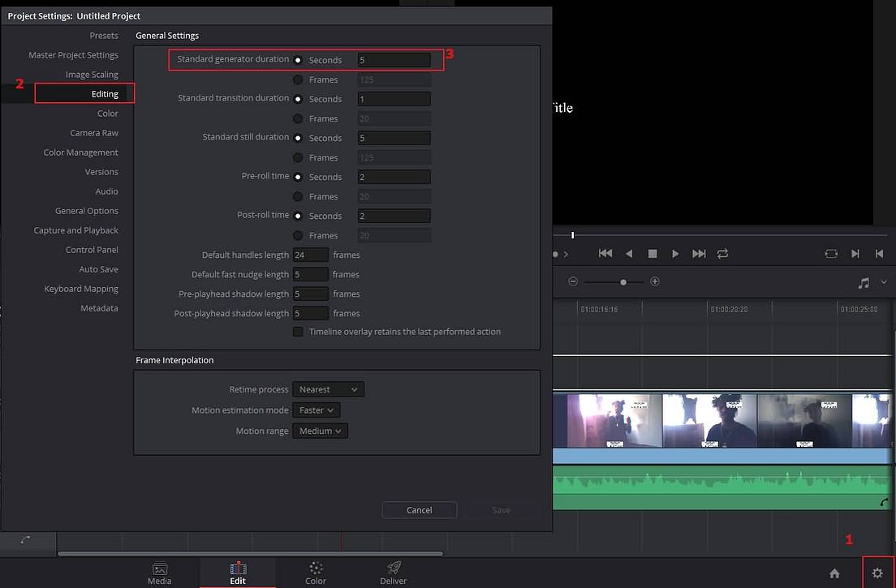Click the timeline zoom slider handle
The image size is (896, 588).
pyautogui.click(x=623, y=282)
